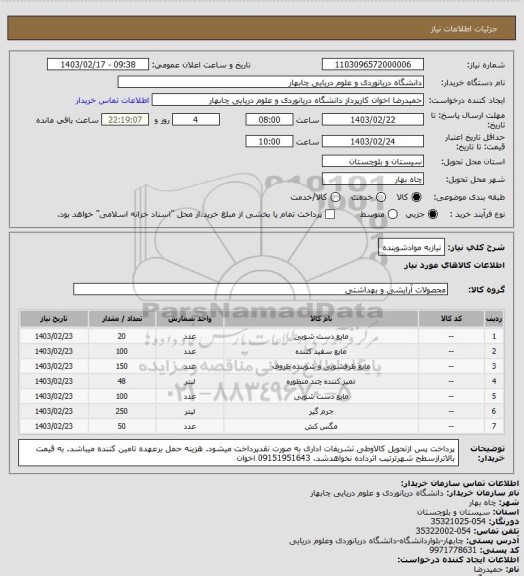Click item name مگس کش in row 7
Viewport: 524px width, 576px height.
(x=321, y=426)
